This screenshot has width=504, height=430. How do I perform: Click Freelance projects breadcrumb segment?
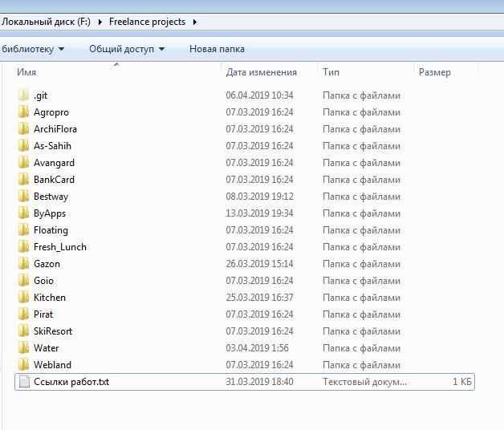coord(147,22)
